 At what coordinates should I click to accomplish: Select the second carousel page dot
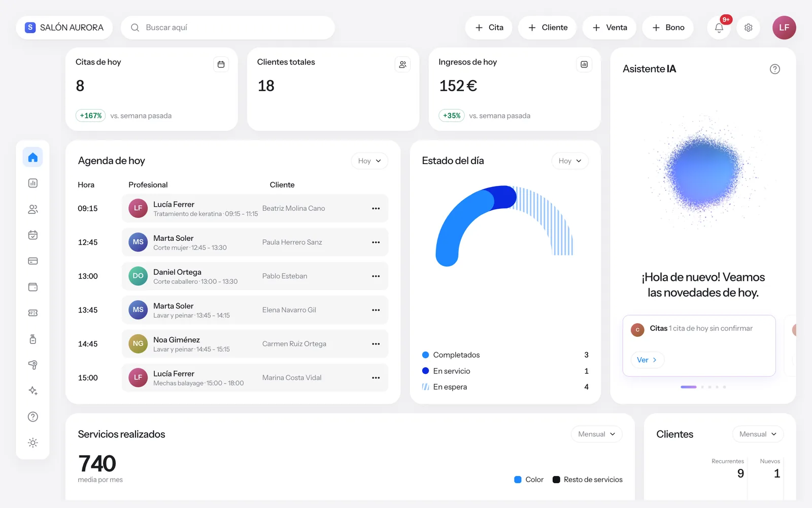tap(702, 387)
